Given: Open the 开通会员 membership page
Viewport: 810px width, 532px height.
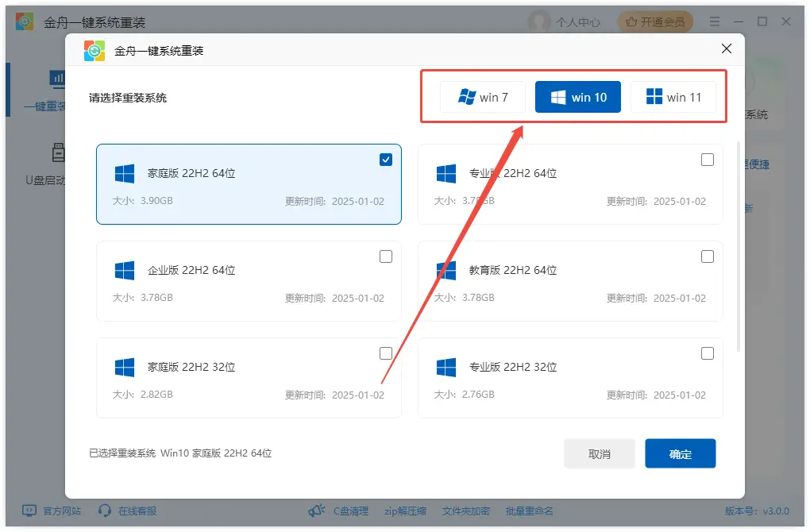Looking at the screenshot, I should (655, 21).
